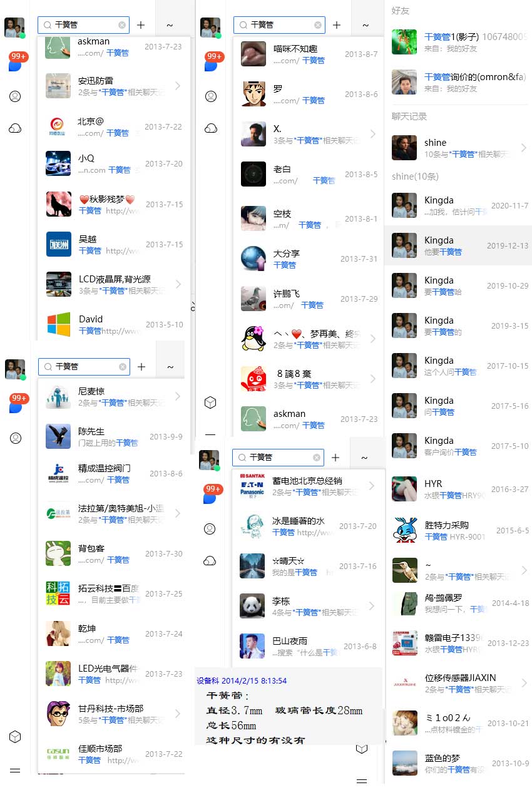The width and height of the screenshot is (532, 795).
Task: Expand the ~ chevron beside the top-left search bar
Action: tap(170, 24)
